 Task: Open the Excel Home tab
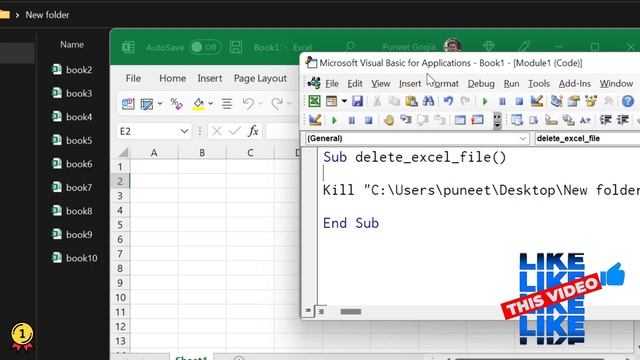click(x=172, y=78)
